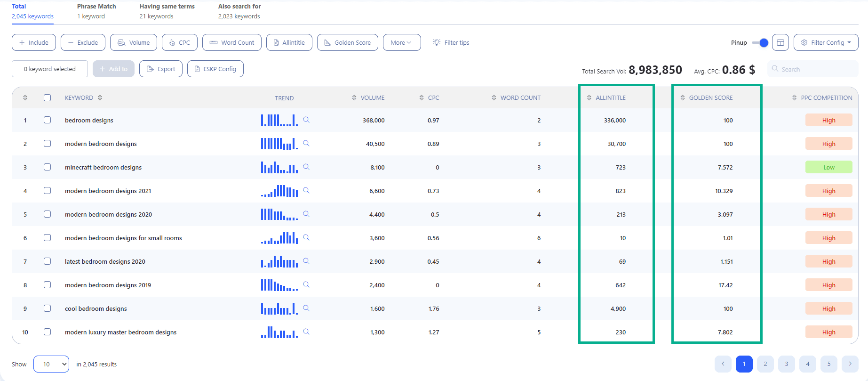This screenshot has height=381, width=868.
Task: Click magnifier icon for bedroom designs trend
Action: click(x=306, y=120)
